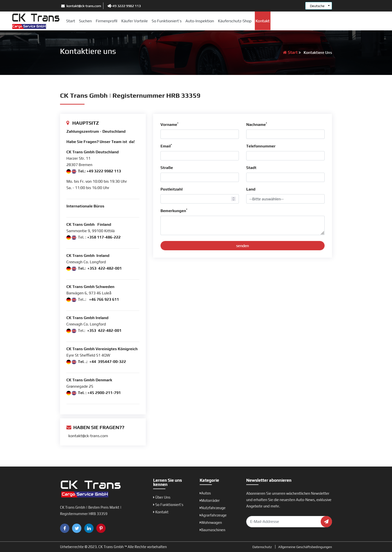Select the active Kontakt tab
Screen dimensions: 392x552
(263, 21)
